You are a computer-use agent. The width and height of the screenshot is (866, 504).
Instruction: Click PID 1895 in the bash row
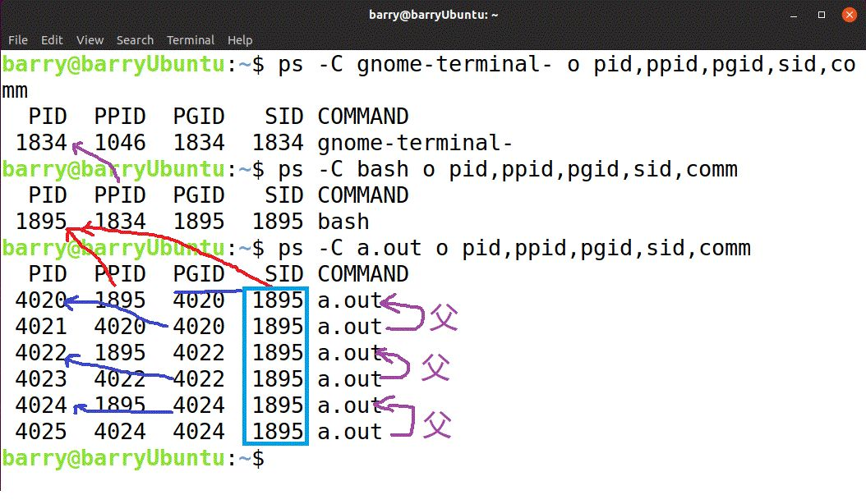(41, 222)
